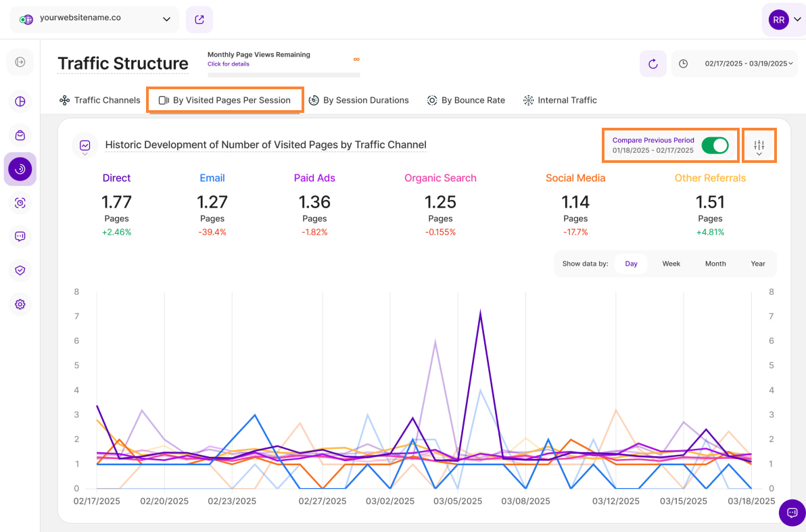Switch to the By Bounce Rate tab
806x532 pixels.
(466, 100)
